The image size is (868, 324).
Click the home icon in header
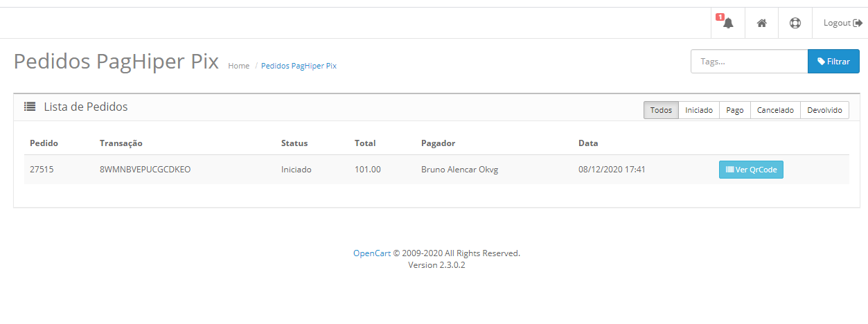click(x=761, y=24)
